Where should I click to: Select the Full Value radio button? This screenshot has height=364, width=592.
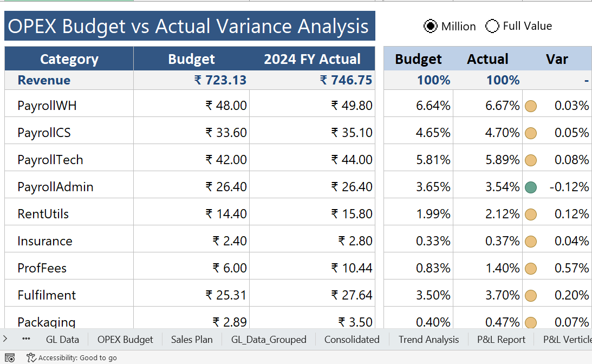pyautogui.click(x=492, y=26)
